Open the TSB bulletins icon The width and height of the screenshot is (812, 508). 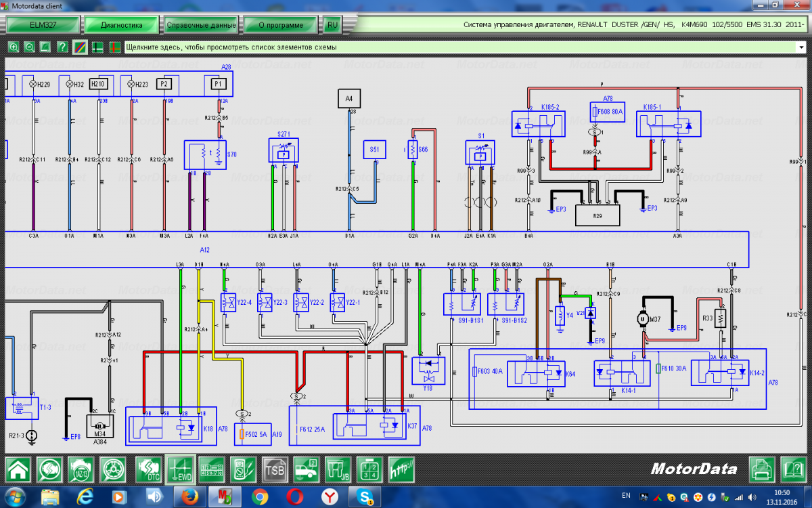275,468
